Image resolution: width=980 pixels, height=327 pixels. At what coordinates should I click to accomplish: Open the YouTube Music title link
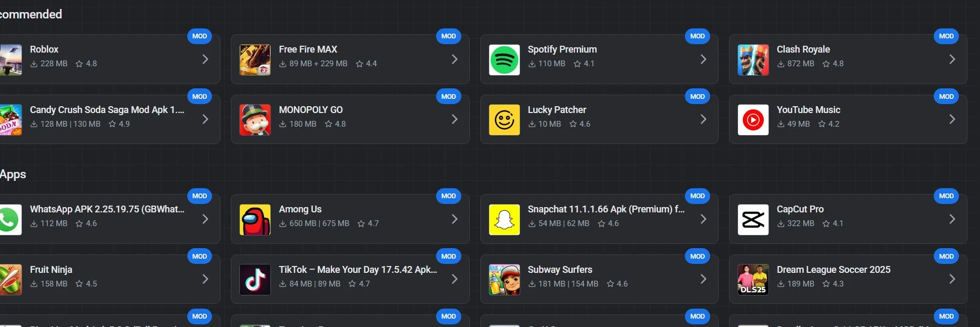point(809,110)
